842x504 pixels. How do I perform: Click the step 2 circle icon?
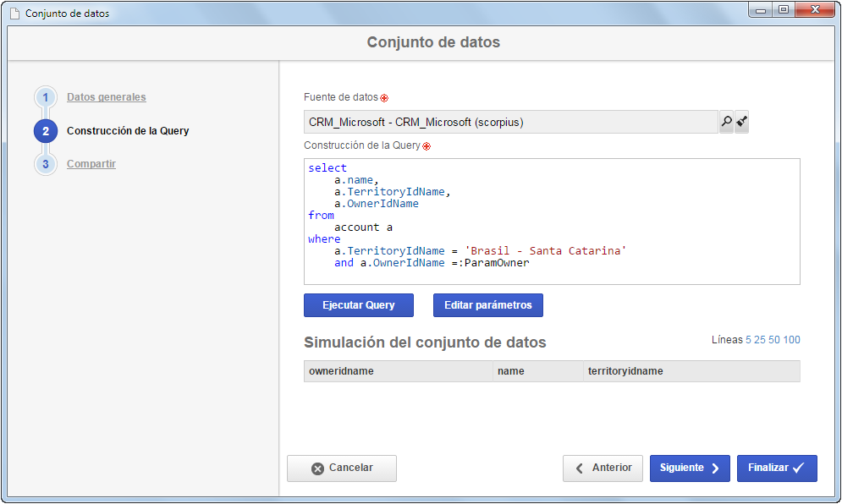pyautogui.click(x=46, y=131)
